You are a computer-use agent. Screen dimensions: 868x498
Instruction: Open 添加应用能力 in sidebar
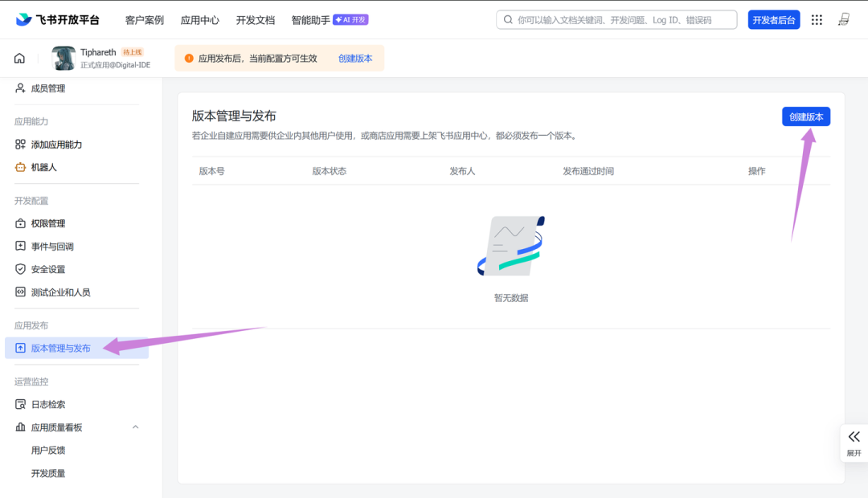click(x=56, y=145)
